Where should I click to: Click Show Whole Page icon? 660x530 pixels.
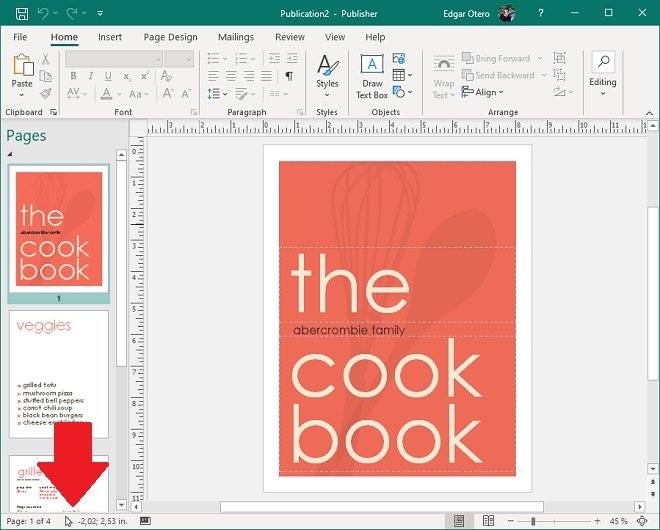[642, 521]
